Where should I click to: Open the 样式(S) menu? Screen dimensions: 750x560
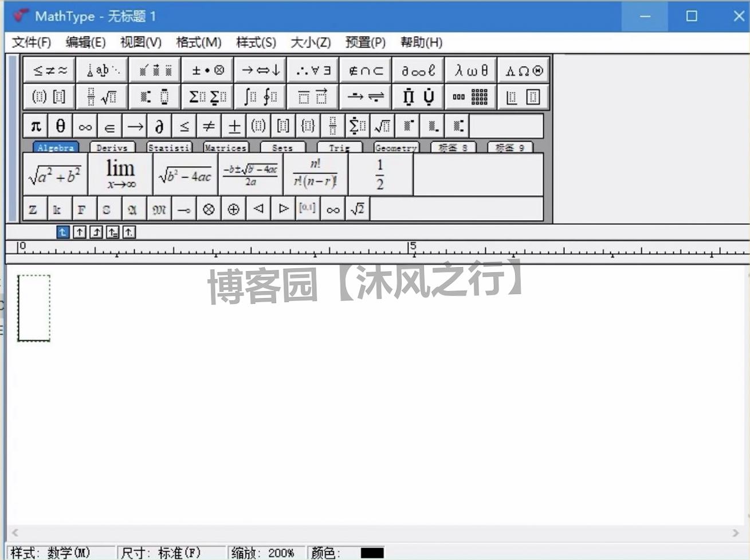tap(256, 42)
